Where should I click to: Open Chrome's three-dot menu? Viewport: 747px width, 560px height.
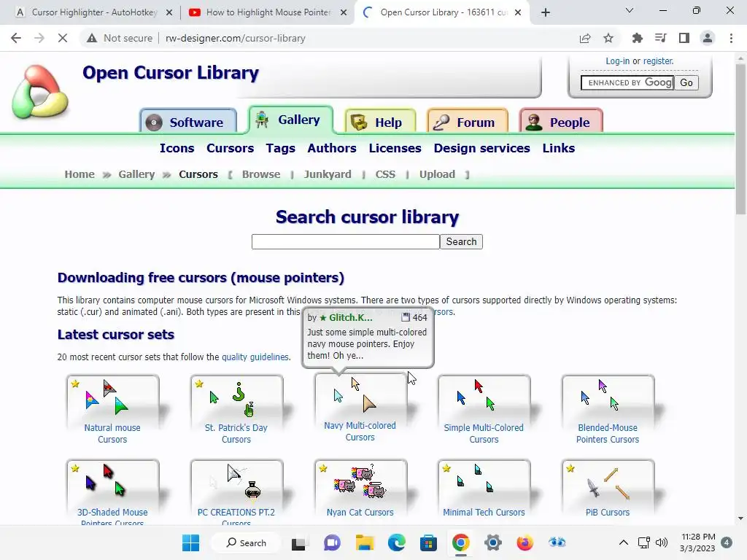coord(731,38)
